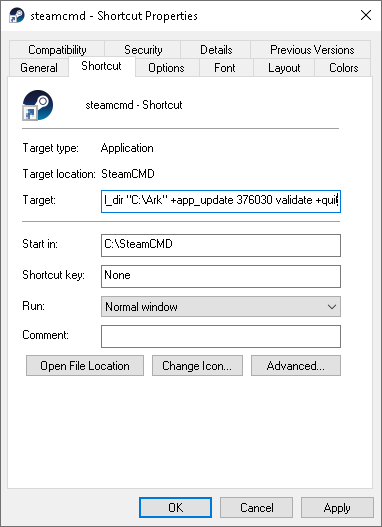Click the Start in field
Viewport: 382px width, 527px height.
point(221,245)
